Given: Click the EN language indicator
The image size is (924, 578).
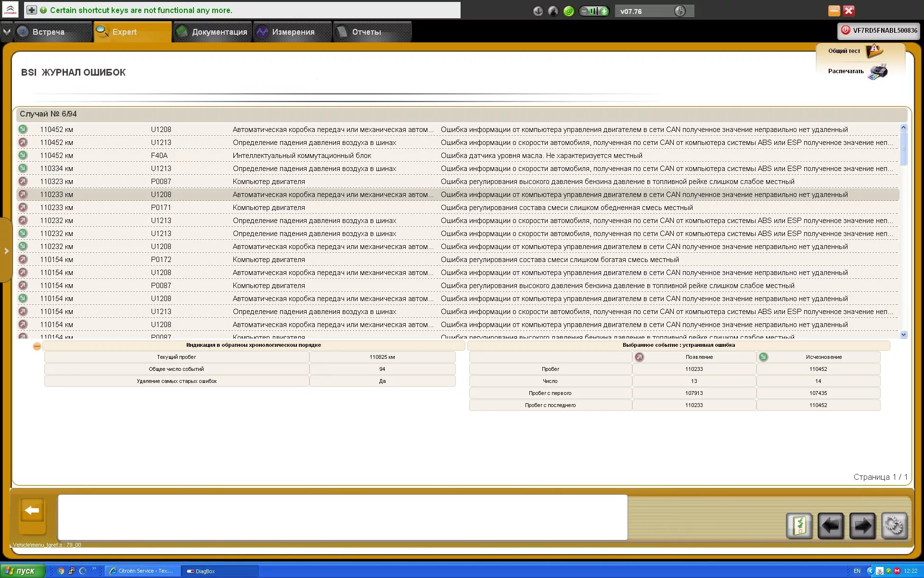Looking at the screenshot, I should (x=857, y=571).
